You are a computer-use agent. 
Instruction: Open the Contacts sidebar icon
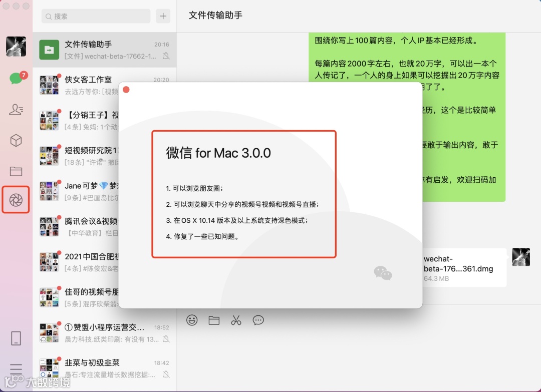point(16,110)
